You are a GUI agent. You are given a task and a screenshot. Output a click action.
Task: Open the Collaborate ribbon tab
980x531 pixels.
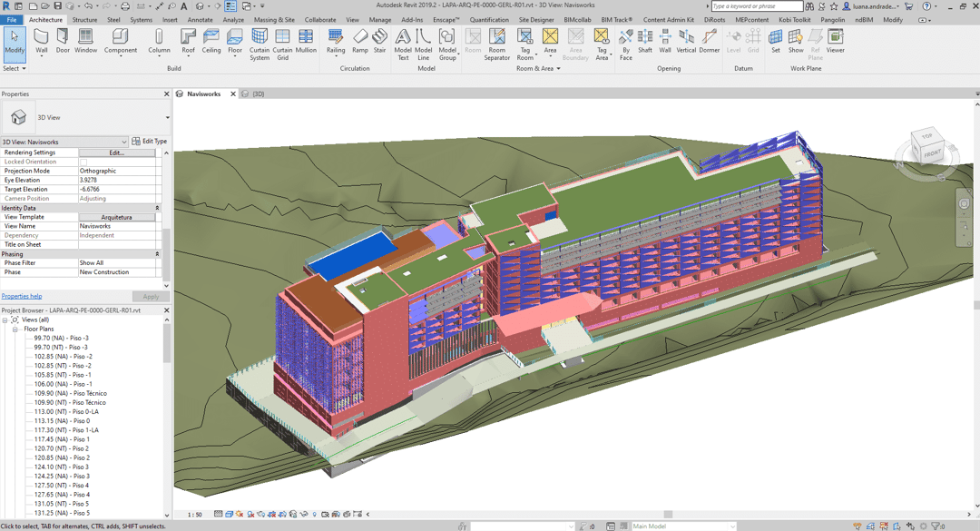(x=320, y=20)
